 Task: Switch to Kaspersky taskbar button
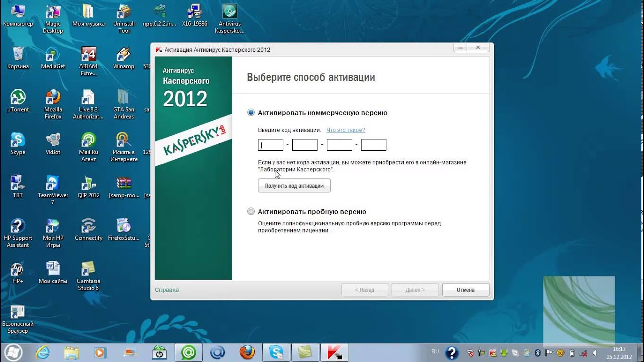334,353
